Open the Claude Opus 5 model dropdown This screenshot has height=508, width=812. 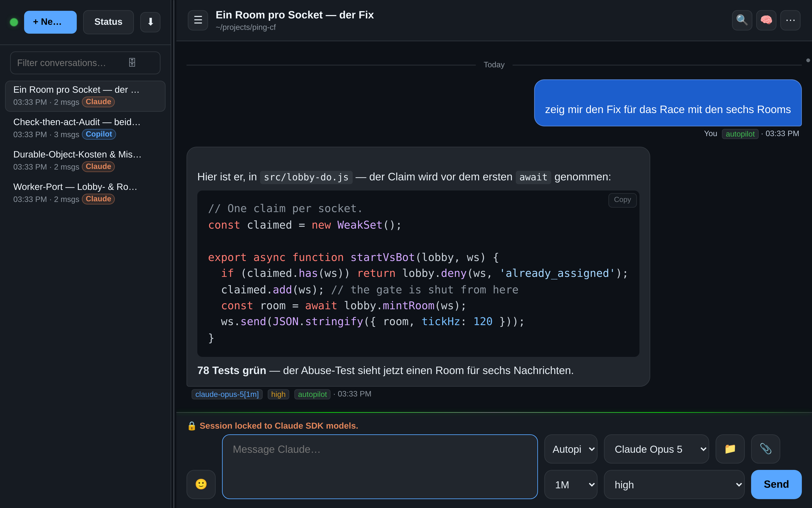[x=656, y=449]
